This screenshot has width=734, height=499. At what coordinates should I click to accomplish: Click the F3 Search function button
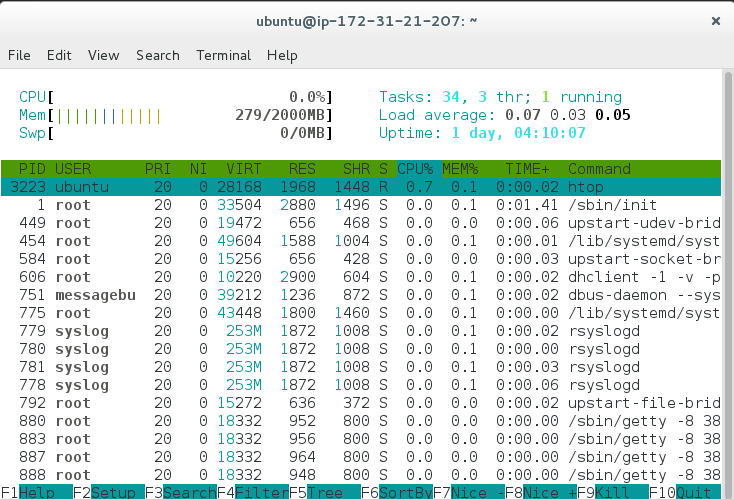pyautogui.click(x=181, y=492)
